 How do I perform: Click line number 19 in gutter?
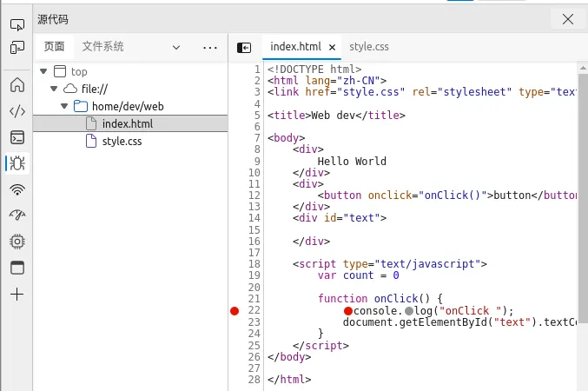tap(254, 275)
